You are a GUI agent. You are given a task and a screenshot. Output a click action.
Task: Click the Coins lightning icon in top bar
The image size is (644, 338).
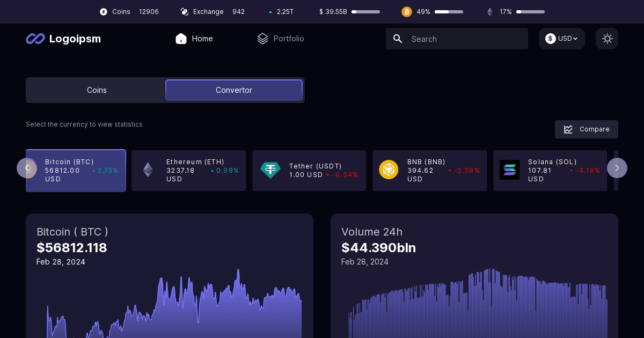click(x=104, y=12)
